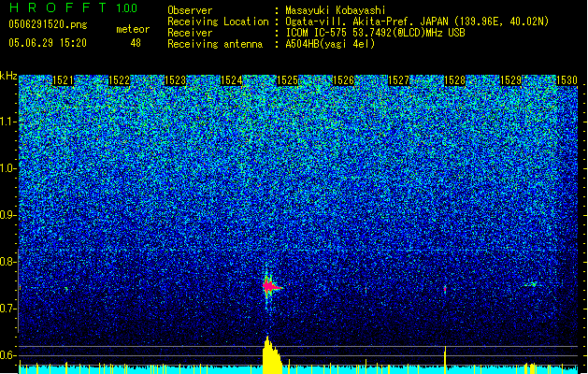Click the Observer field label

190,10
